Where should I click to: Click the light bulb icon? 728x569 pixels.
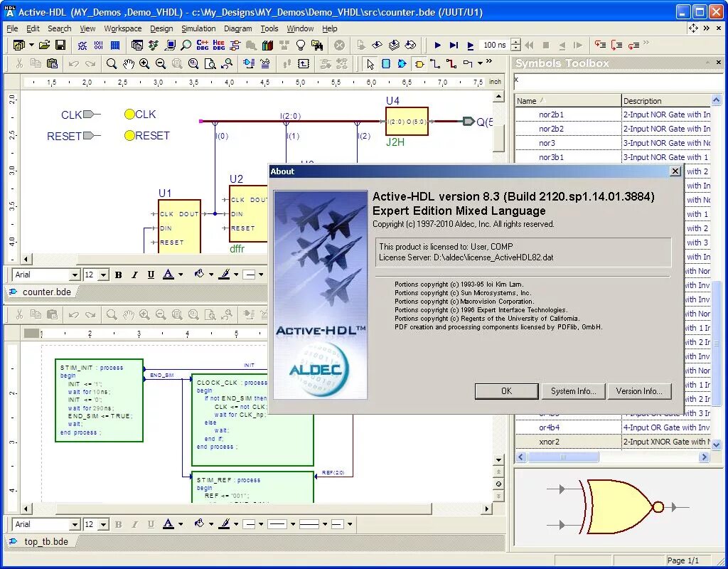301,45
